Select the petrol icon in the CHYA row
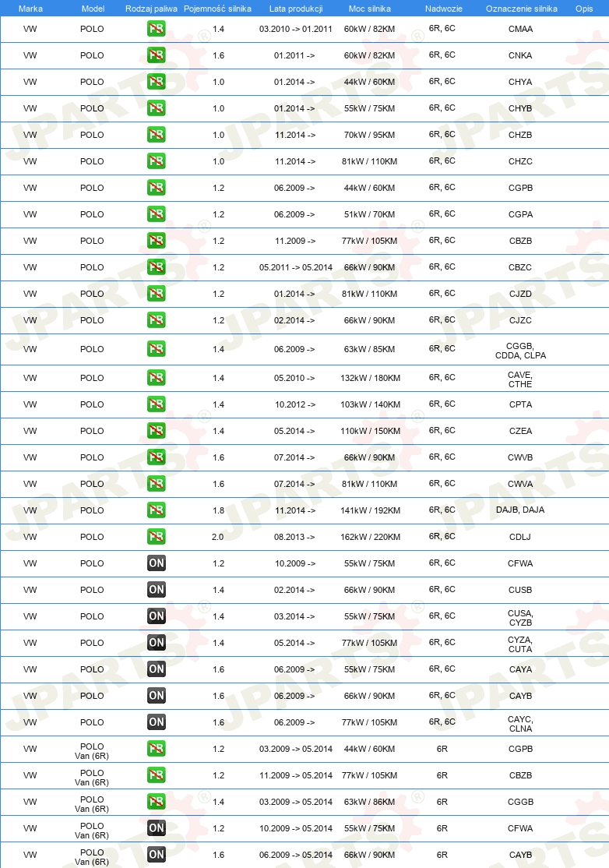Screen dimensions: 609x868 [x=157, y=82]
